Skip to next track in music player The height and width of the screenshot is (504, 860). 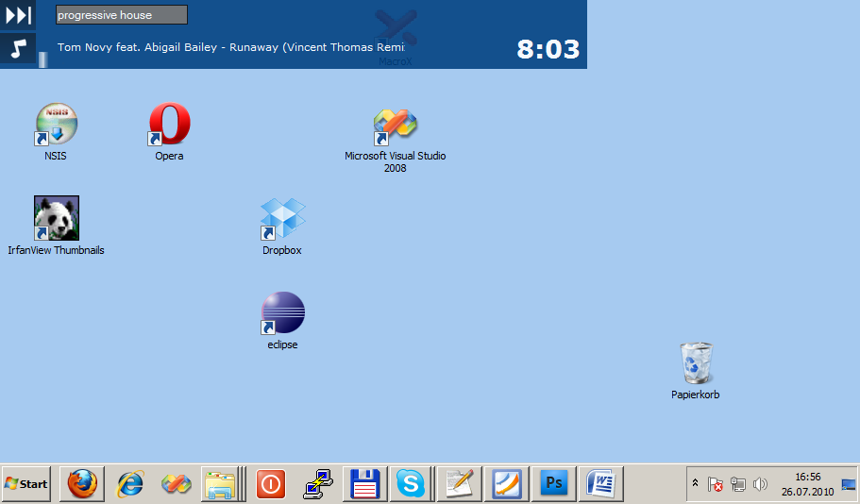click(18, 15)
